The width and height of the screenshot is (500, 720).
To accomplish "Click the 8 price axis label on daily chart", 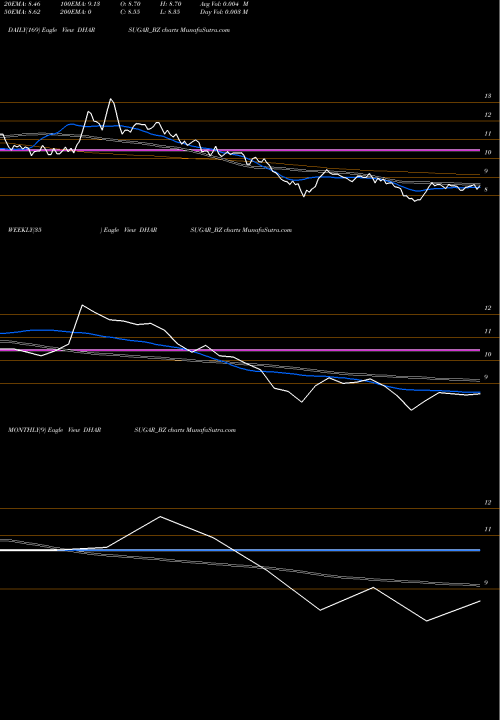I will point(488,190).
